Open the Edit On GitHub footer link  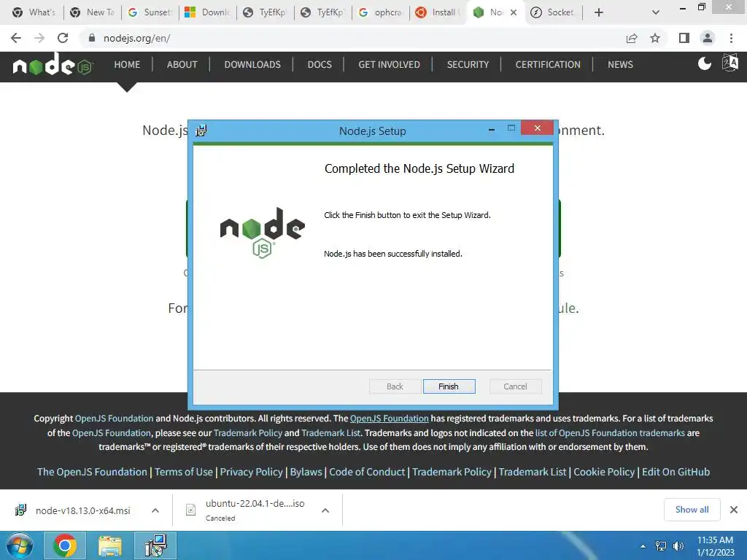[676, 472]
